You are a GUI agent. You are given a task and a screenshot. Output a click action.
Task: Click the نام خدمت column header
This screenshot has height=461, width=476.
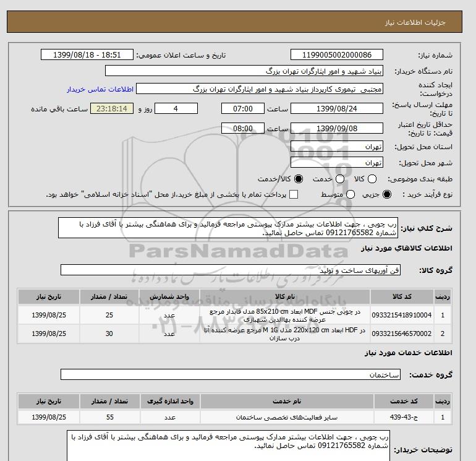287,401
